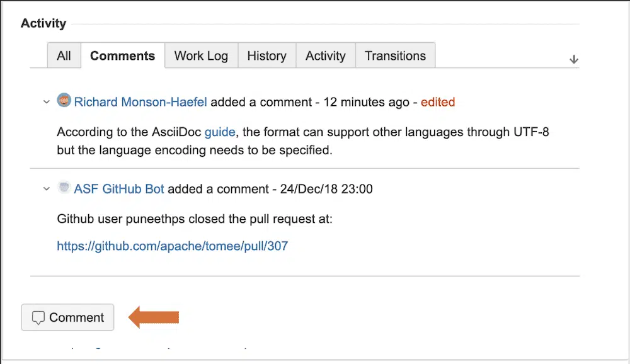Collapse the ASF GitHub Bot comment

[46, 188]
